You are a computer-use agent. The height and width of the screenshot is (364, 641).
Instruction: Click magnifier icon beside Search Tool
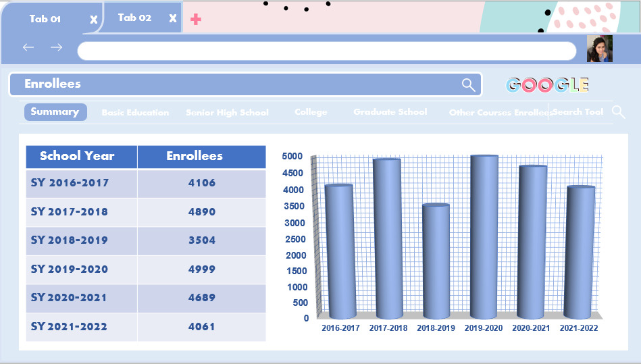pyautogui.click(x=619, y=112)
